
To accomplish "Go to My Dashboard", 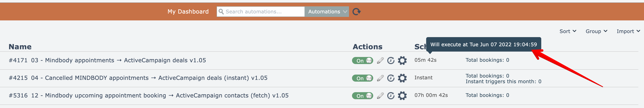I will pyautogui.click(x=188, y=12).
